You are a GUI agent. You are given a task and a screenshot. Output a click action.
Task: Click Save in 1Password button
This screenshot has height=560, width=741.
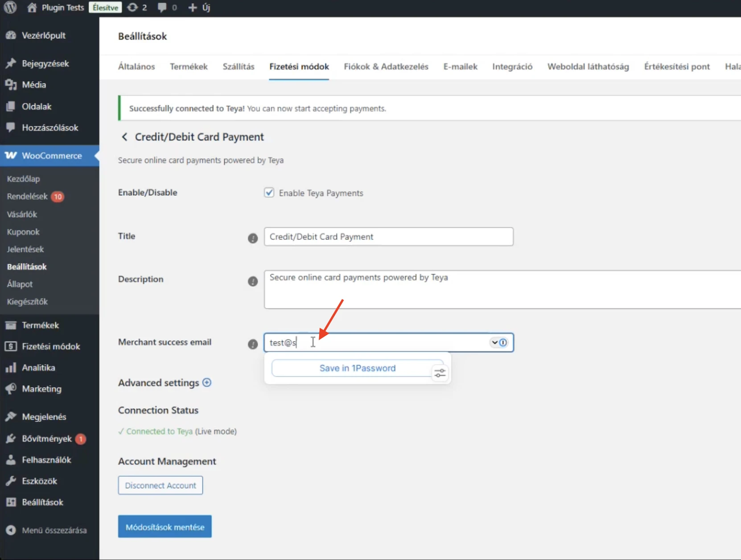tap(357, 368)
